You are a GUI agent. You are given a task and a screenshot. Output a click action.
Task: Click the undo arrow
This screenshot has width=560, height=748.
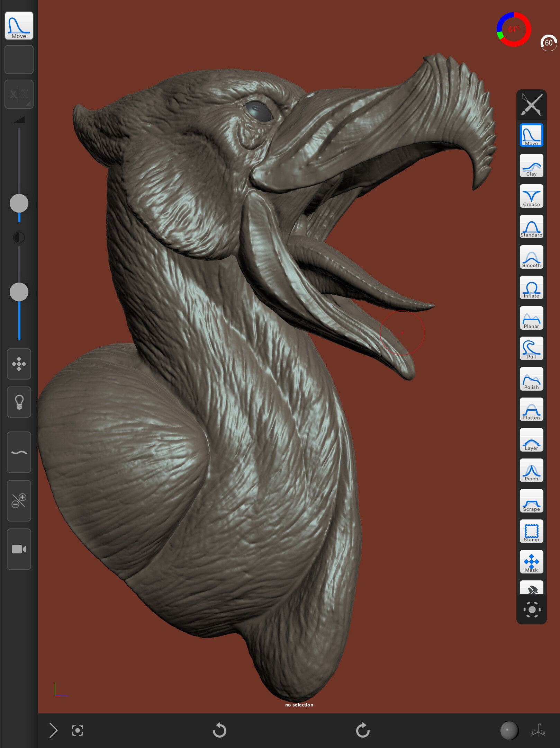[219, 730]
